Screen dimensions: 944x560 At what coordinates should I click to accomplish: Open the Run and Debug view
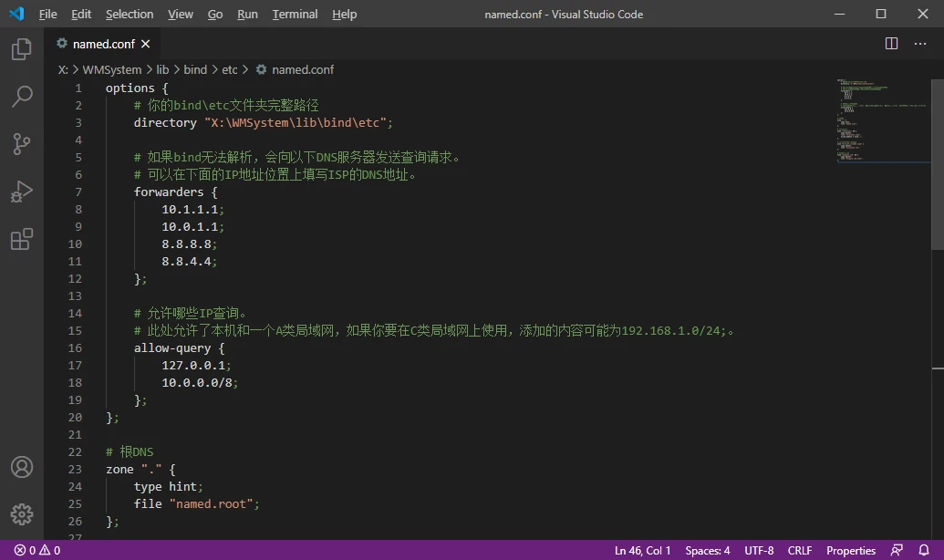22,192
